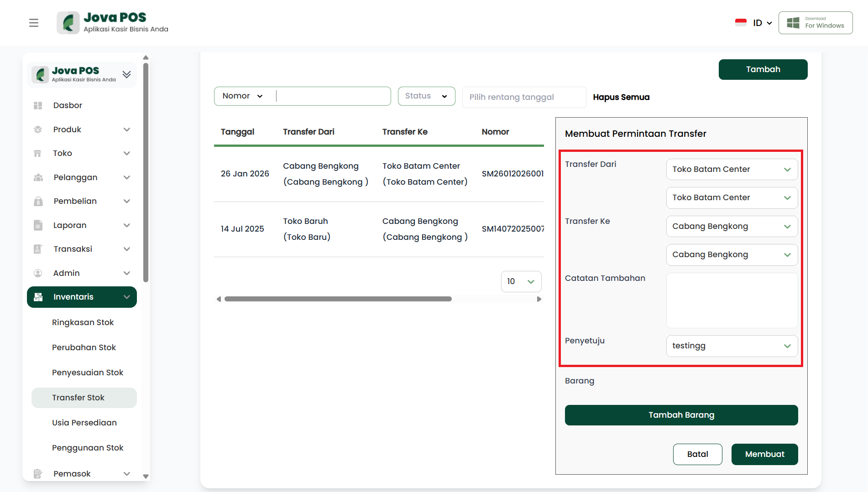
Task: Click the Pelanggan people icon
Action: 38,177
